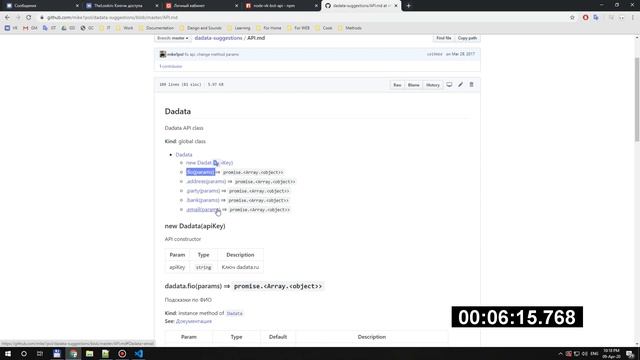Open the Work bookmarks folder
Viewport: 640px width, 360px height.
(124, 28)
